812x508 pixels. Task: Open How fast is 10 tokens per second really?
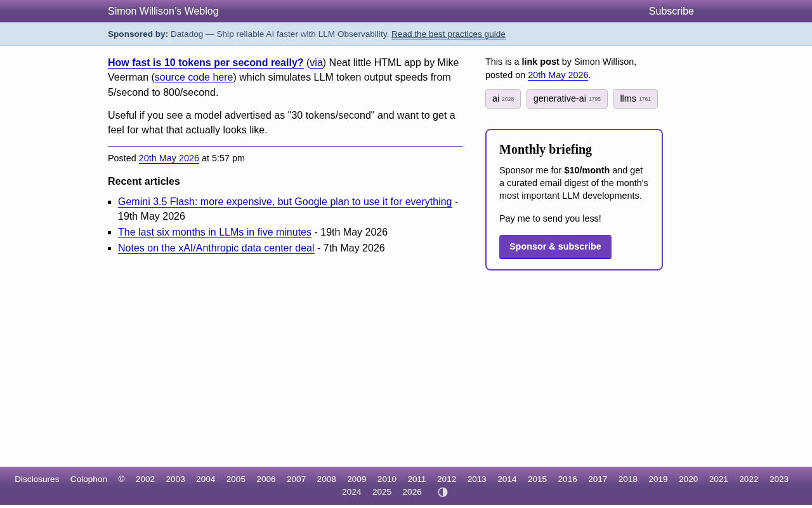coord(206,63)
